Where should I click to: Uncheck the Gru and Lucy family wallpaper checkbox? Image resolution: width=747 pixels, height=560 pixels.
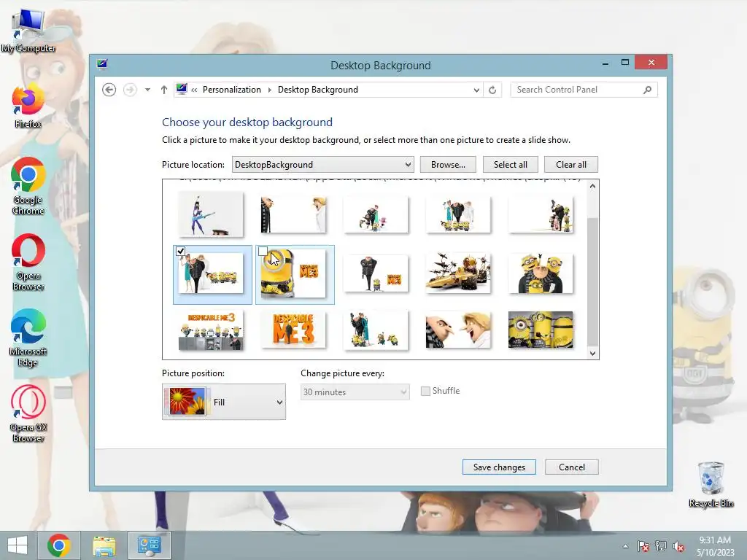pos(181,251)
